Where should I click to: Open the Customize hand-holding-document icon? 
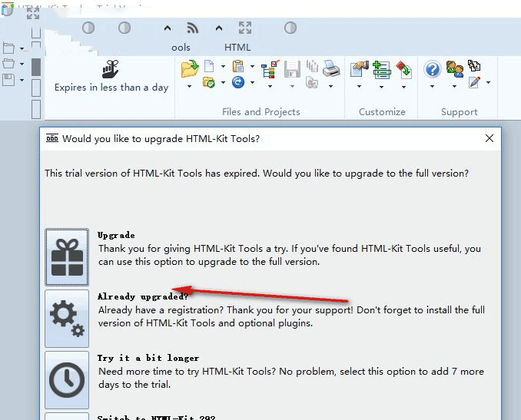click(360, 69)
